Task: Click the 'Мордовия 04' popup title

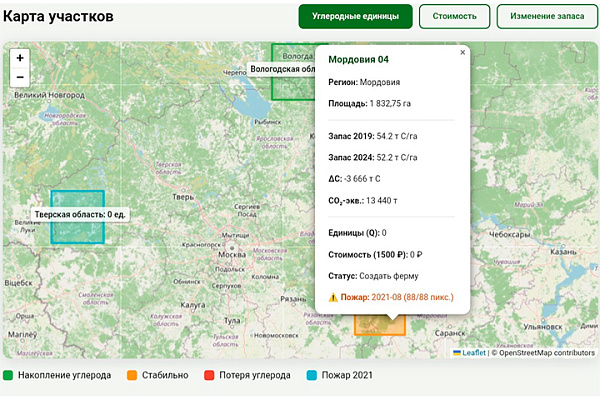Action: click(x=359, y=60)
